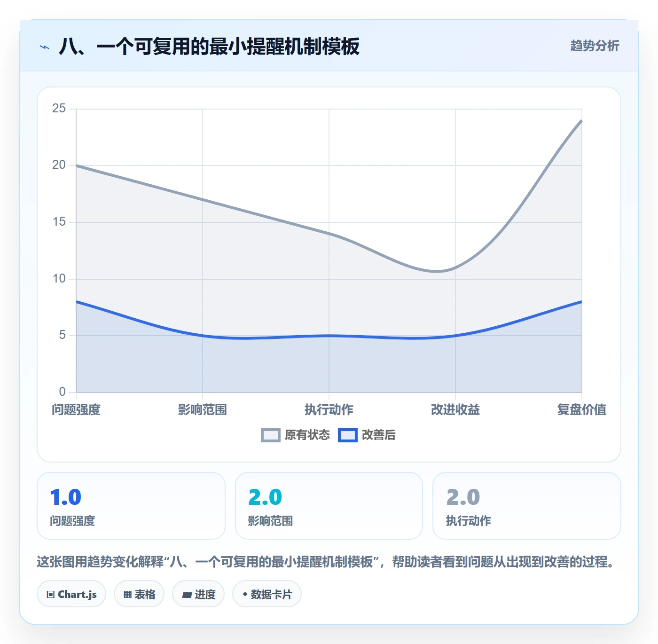This screenshot has height=644, width=658.
Task: Click the square icon in the Chart.js tag
Action: pyautogui.click(x=51, y=595)
